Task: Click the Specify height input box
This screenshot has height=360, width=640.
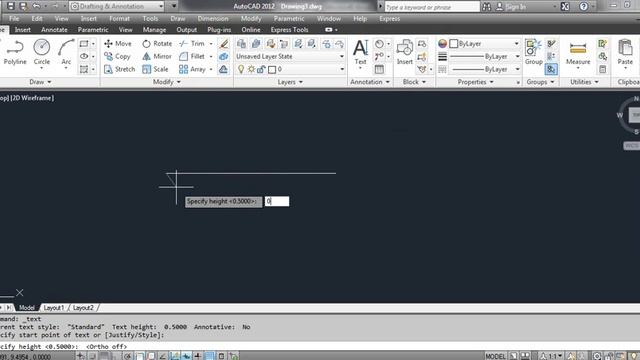Action: [277, 201]
